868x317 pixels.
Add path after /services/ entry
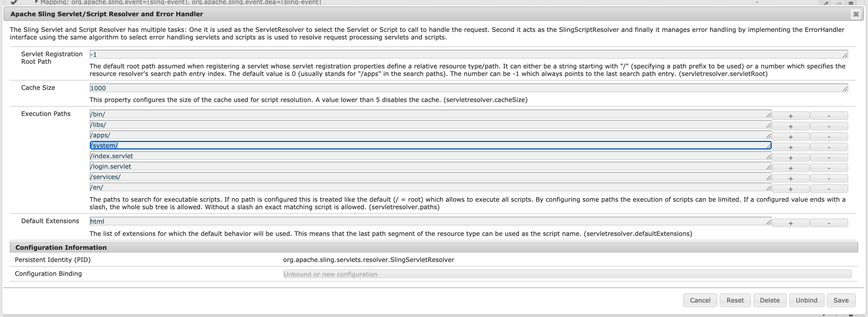pos(790,178)
